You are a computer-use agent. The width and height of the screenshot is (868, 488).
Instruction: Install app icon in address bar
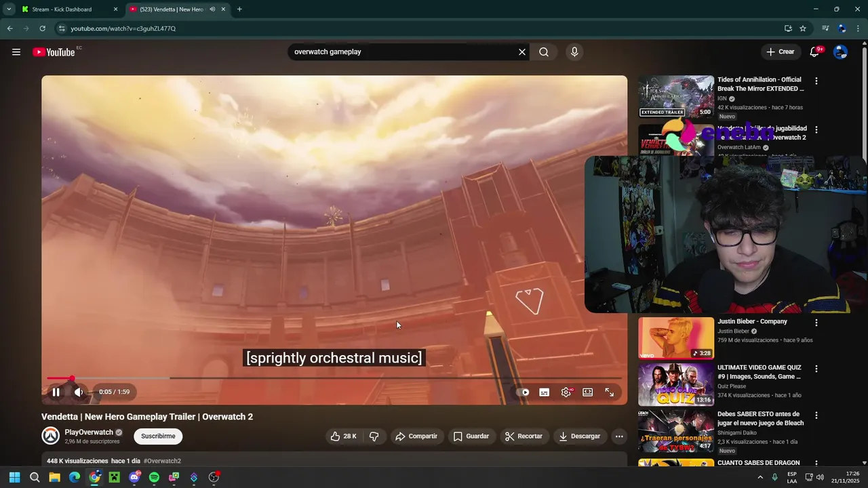point(788,28)
